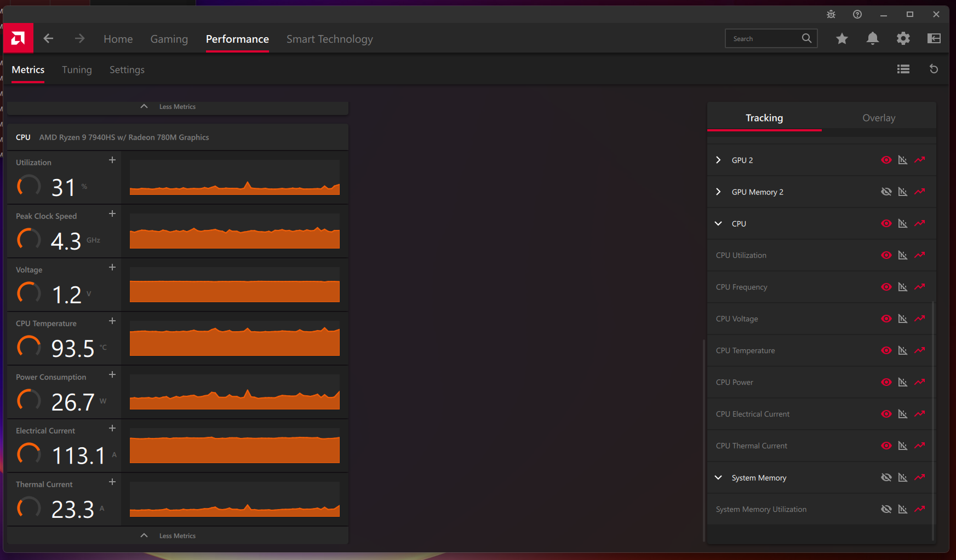Open the Gaming tab

(x=169, y=39)
